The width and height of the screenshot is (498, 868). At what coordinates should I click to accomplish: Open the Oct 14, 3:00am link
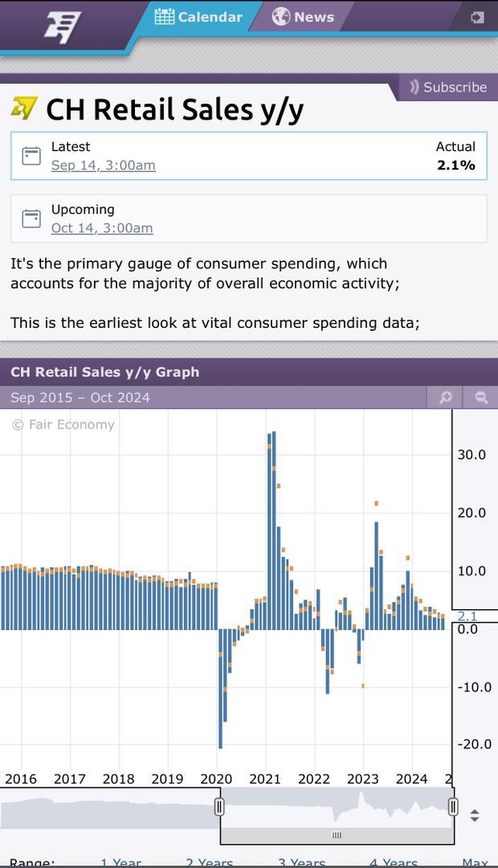101,228
